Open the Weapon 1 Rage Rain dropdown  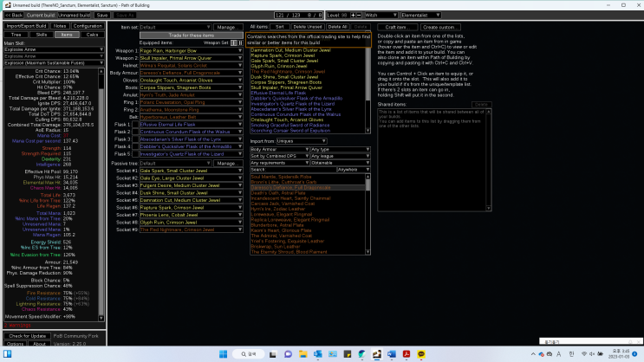(x=191, y=50)
